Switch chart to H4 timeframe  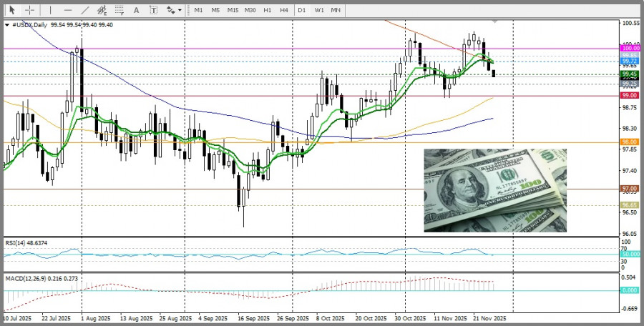[x=284, y=10]
